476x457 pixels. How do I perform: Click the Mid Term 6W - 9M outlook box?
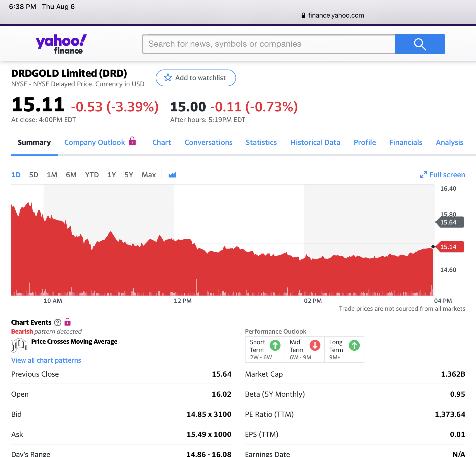click(305, 350)
